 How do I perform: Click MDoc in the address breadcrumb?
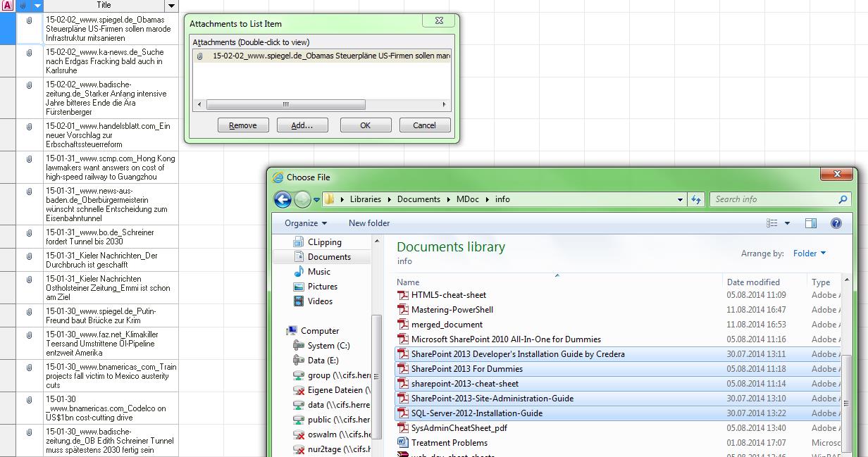click(467, 199)
